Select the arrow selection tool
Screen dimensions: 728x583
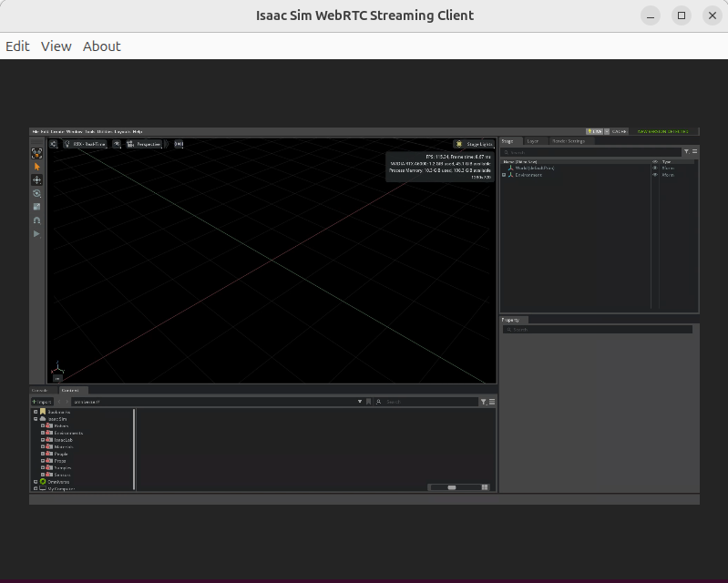coord(37,167)
